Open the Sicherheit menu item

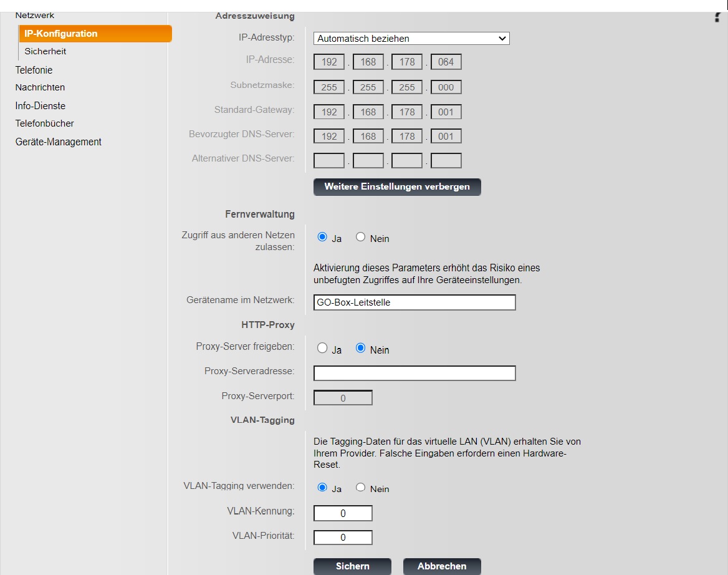(45, 51)
